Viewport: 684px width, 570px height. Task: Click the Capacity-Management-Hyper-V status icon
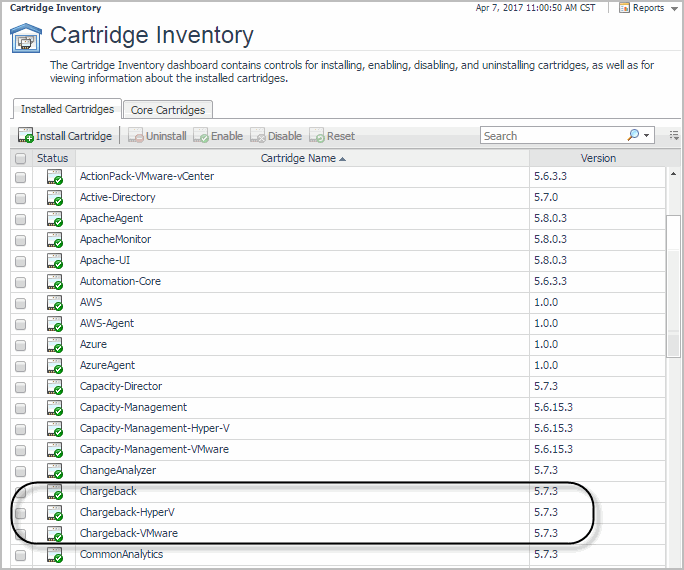pyautogui.click(x=55, y=429)
